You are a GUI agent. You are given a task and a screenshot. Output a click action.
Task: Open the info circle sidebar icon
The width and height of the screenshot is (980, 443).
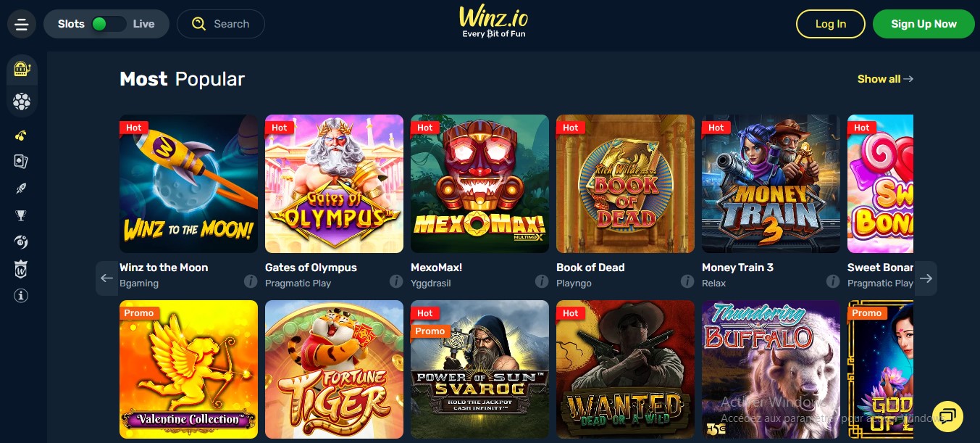(21, 296)
